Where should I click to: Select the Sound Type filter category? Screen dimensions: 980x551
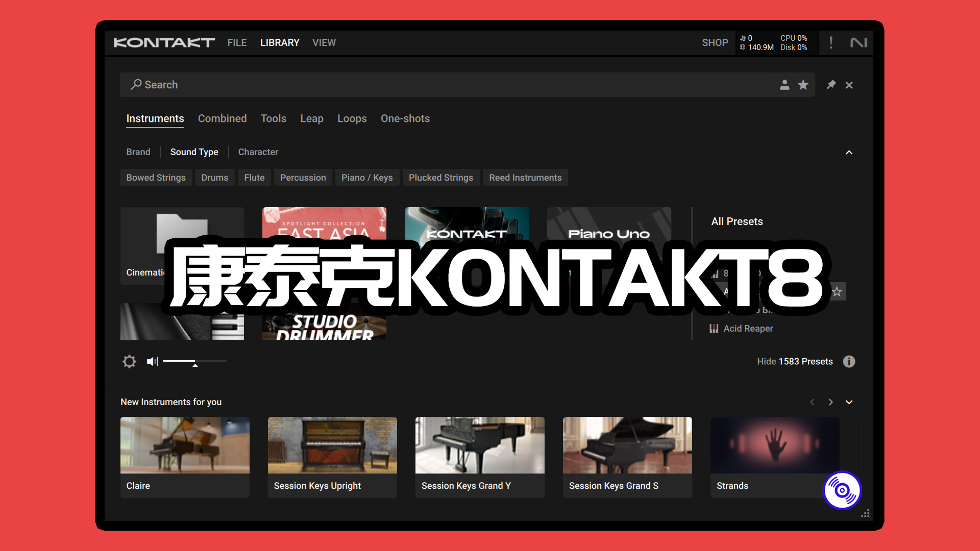194,152
